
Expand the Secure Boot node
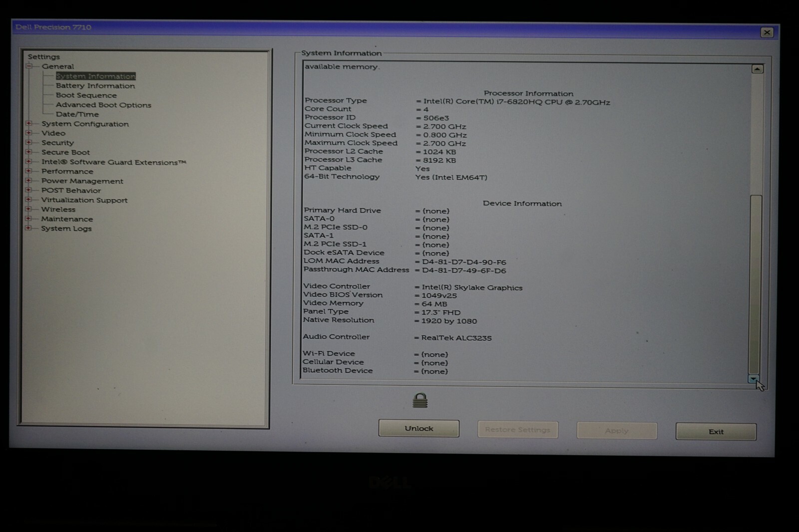pos(29,152)
